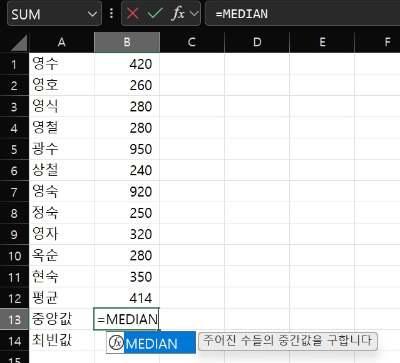This screenshot has height=363, width=400.
Task: Click cell with value 950
Action: (127, 149)
